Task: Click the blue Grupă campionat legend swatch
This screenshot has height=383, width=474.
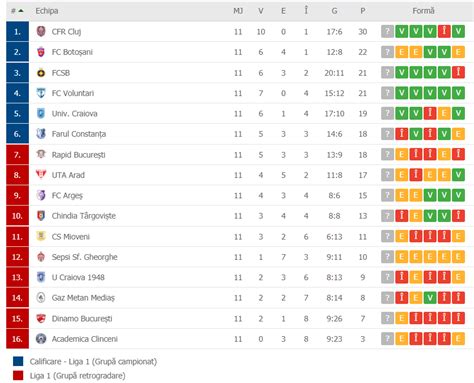Action: [18, 361]
